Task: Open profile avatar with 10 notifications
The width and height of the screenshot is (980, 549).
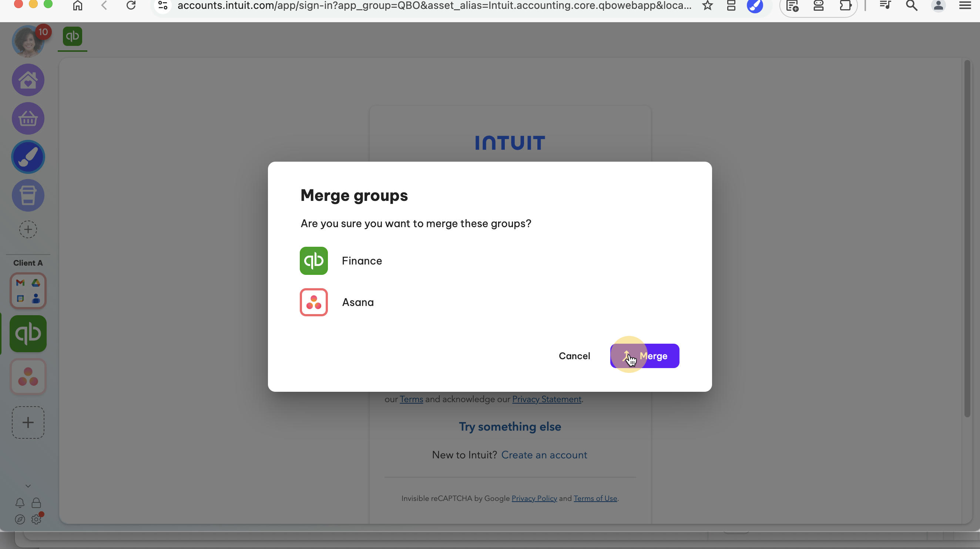Action: (28, 41)
